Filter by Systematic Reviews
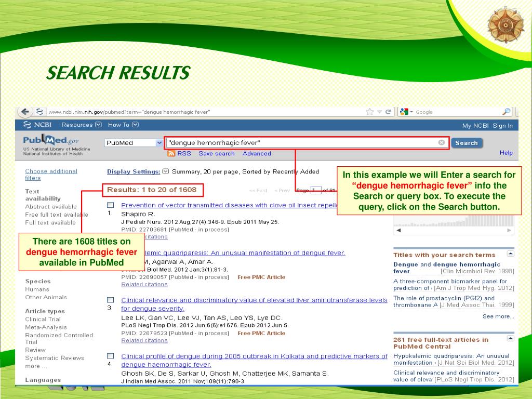This screenshot has height=399, width=532. (x=54, y=358)
